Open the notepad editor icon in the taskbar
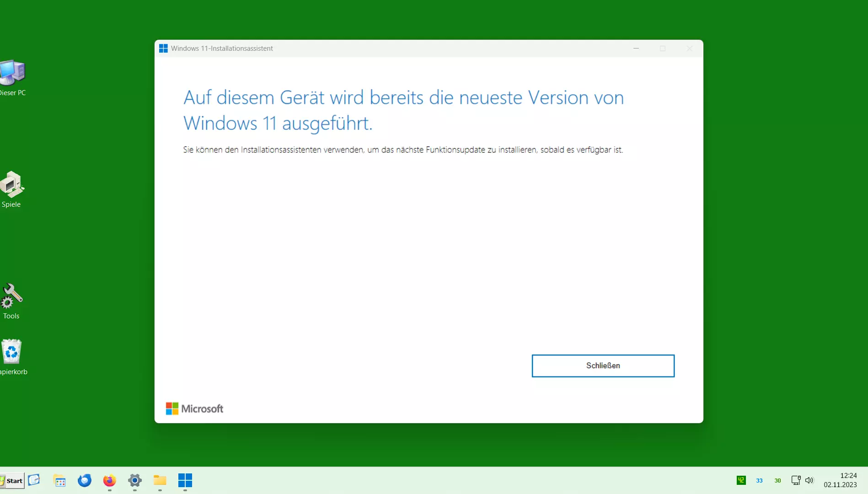 click(34, 480)
